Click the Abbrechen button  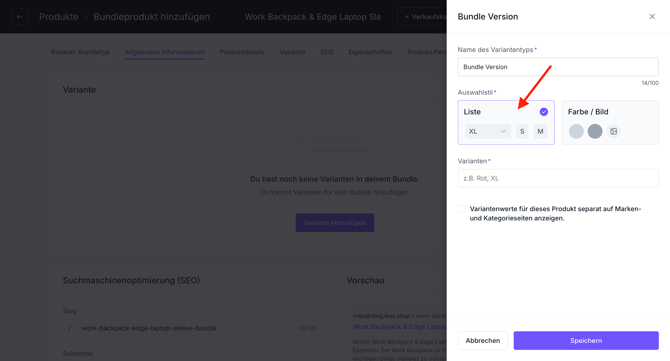[x=483, y=340]
